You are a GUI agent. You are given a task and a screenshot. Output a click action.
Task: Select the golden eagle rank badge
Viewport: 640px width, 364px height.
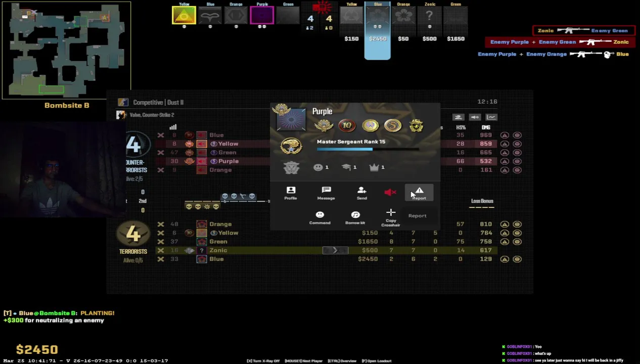(291, 146)
